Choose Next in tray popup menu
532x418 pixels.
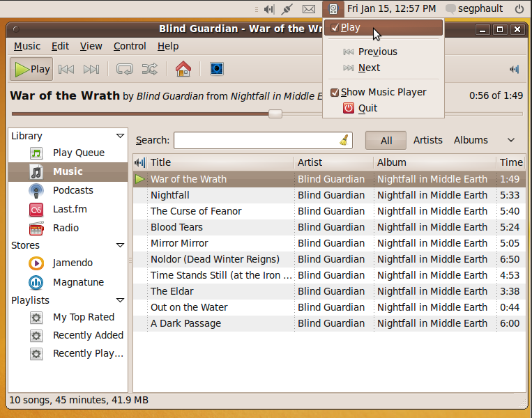[x=383, y=68]
